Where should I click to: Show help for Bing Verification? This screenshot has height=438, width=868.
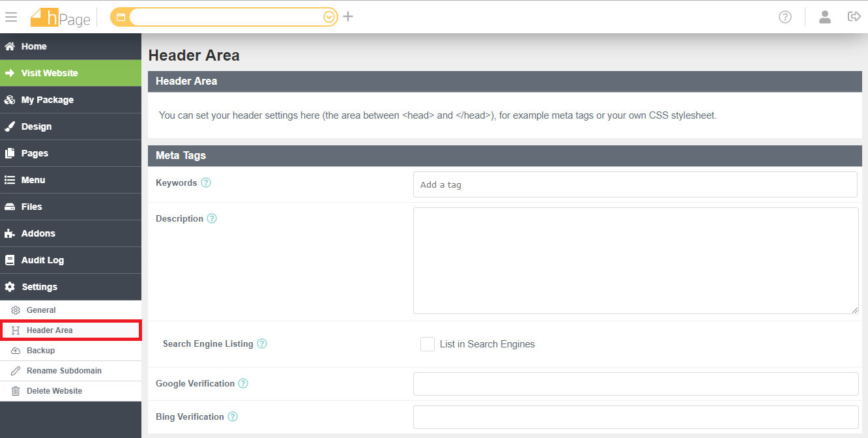tap(233, 416)
